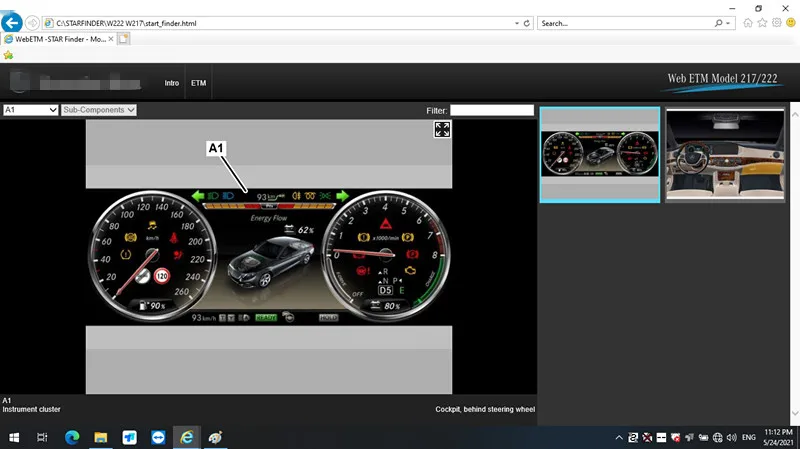Click 'Cockpit, behind steering wheel' location text

pos(485,409)
